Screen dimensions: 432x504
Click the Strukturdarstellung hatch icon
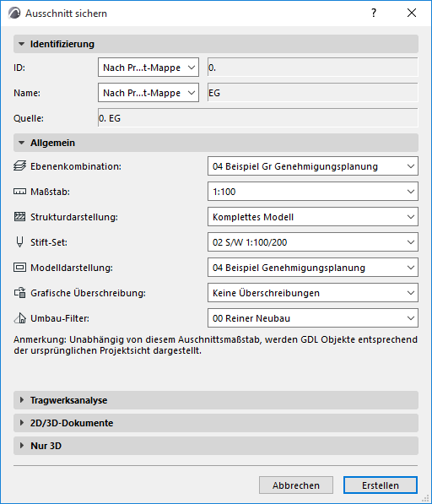click(19, 217)
